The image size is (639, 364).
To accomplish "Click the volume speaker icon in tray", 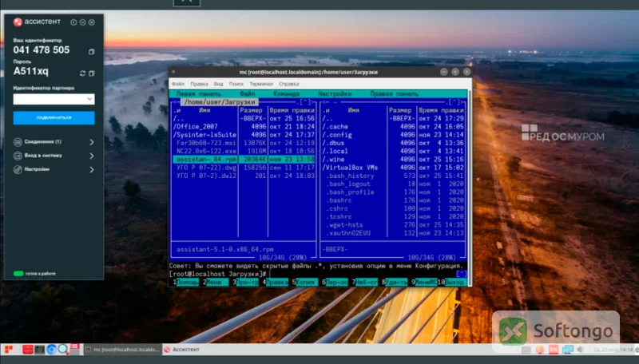I will point(581,350).
